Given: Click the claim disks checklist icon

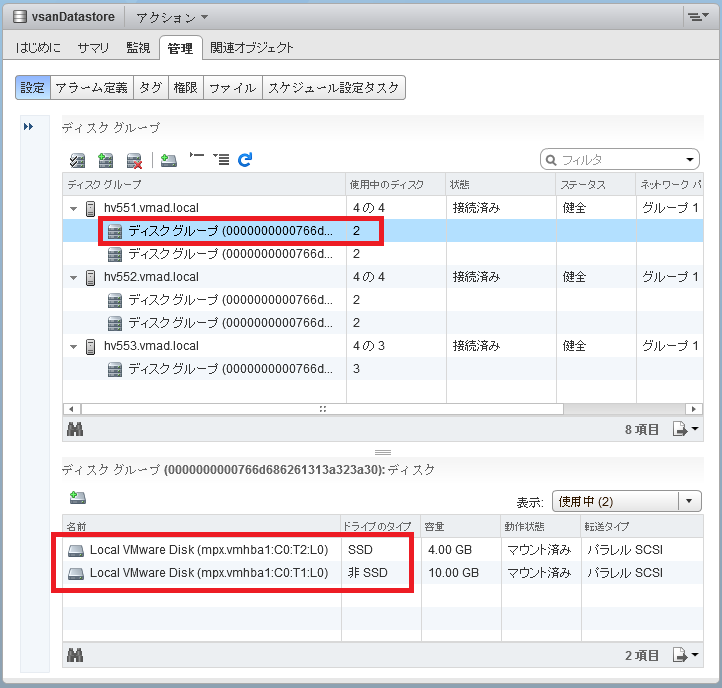Looking at the screenshot, I should click(x=77, y=160).
